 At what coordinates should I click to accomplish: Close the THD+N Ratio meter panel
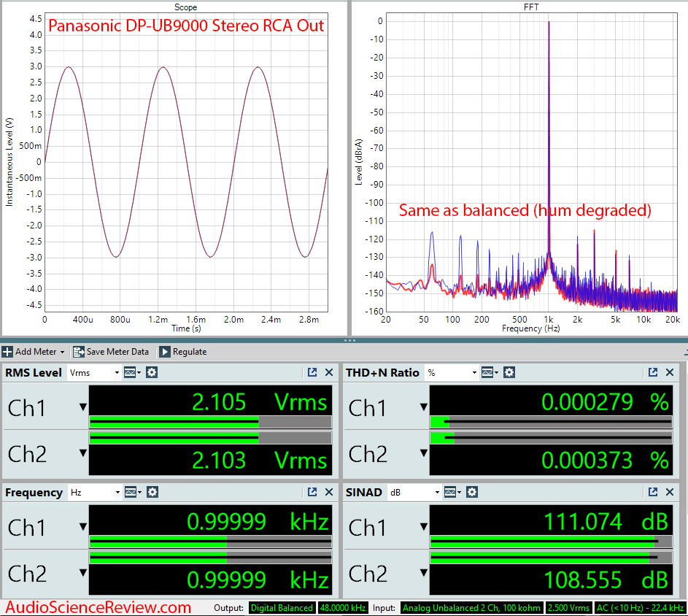670,372
